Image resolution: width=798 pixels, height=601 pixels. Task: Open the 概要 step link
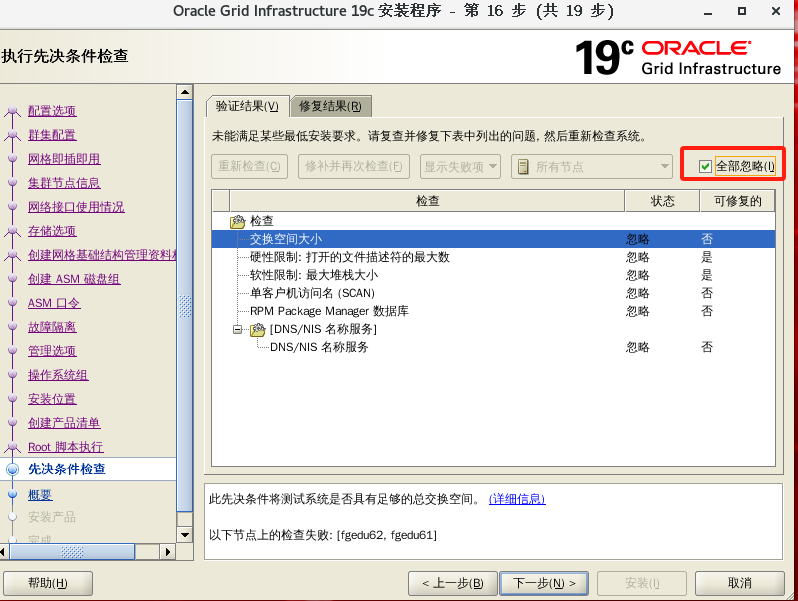[x=40, y=495]
